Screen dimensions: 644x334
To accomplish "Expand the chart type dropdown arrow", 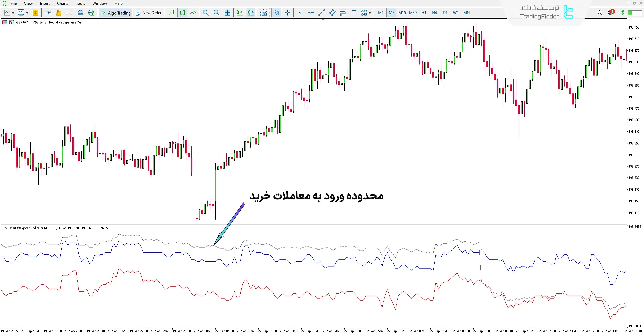I will pyautogui.click(x=13, y=13).
